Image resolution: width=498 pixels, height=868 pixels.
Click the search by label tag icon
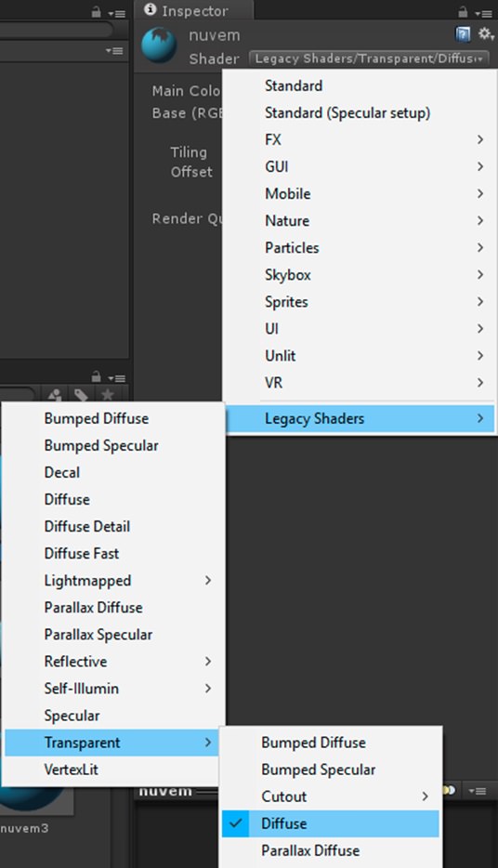[81, 395]
